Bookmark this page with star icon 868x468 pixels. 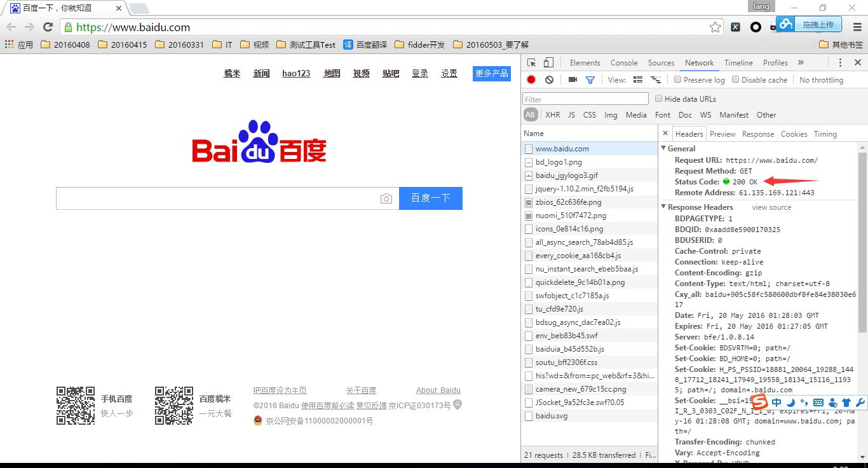[x=715, y=27]
